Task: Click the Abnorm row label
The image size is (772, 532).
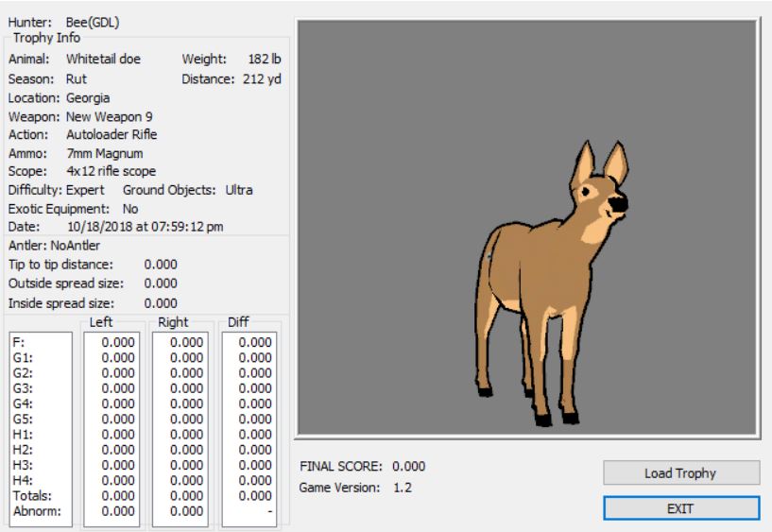Action: point(29,508)
